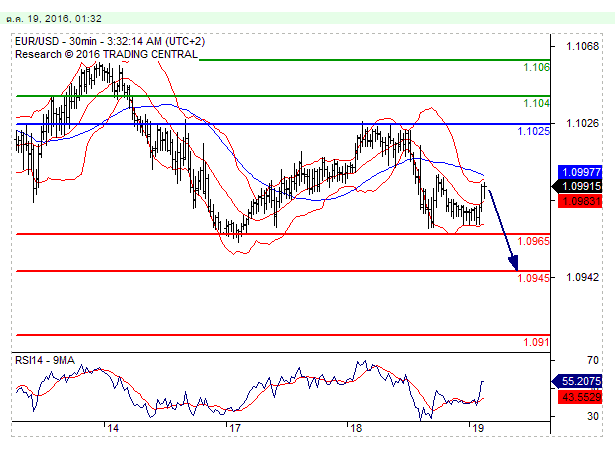615x455 pixels.
Task: Click the RSI14 - 9MA indicator label
Action: [45, 360]
